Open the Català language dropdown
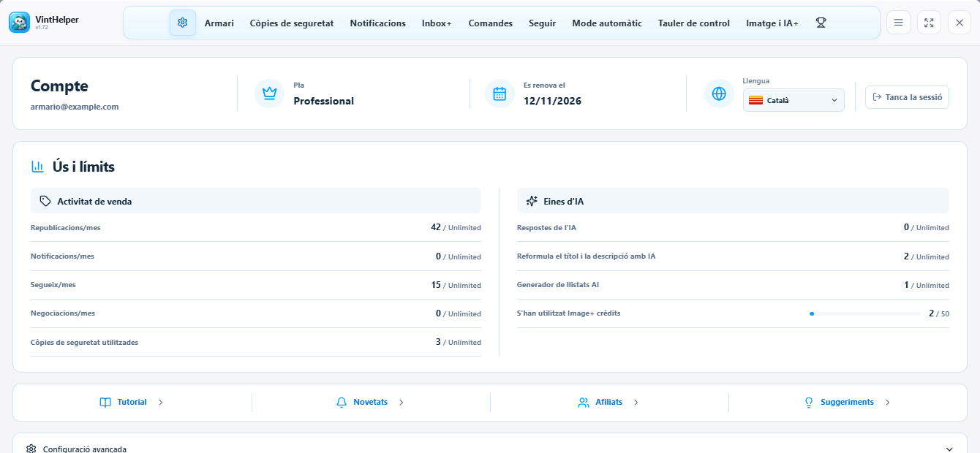980x453 pixels. tap(794, 100)
